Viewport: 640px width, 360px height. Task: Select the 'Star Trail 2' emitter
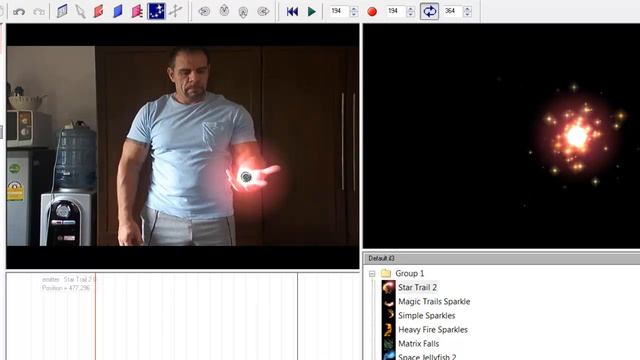click(417, 287)
